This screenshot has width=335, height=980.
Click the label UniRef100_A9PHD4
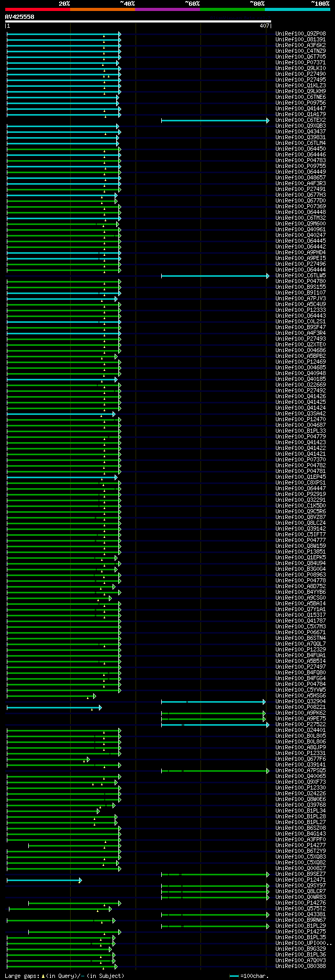[x=300, y=253]
